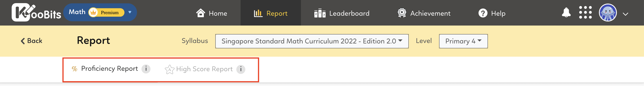Click the Achievement badge icon
This screenshot has width=644, height=86.
402,13
